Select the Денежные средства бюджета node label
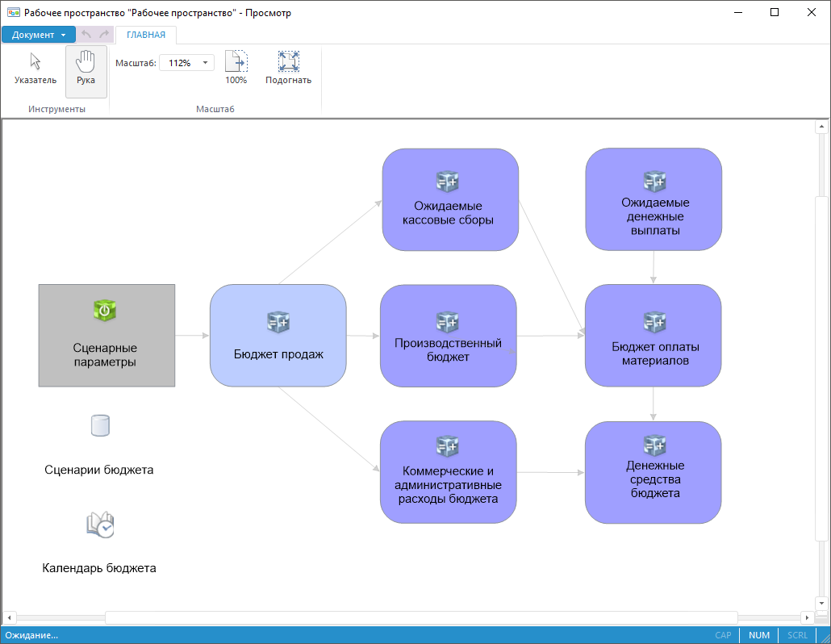The height and width of the screenshot is (644, 831). (655, 479)
